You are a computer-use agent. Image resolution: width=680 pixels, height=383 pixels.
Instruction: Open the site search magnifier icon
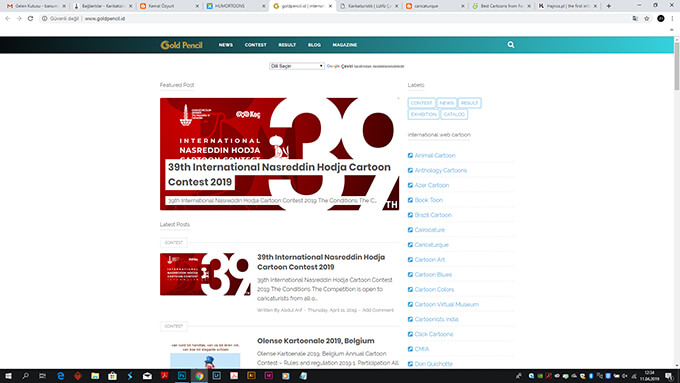(x=510, y=45)
